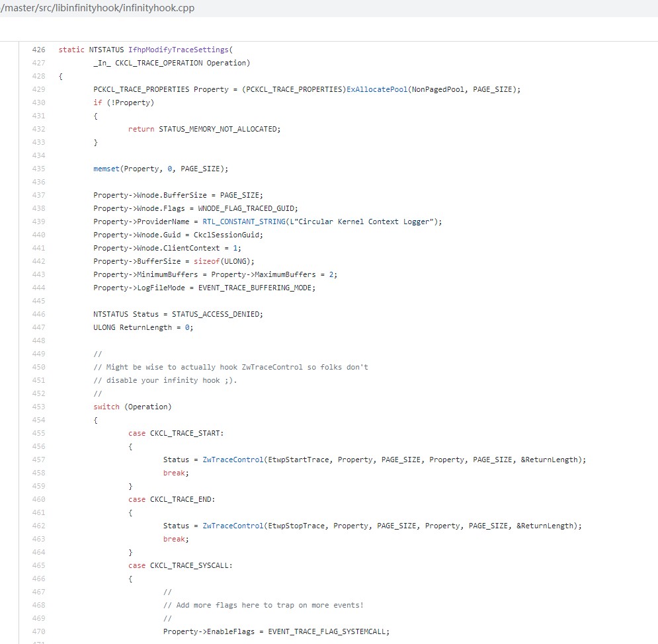Click the break statement on line 458
The image size is (658, 644).
(x=176, y=473)
